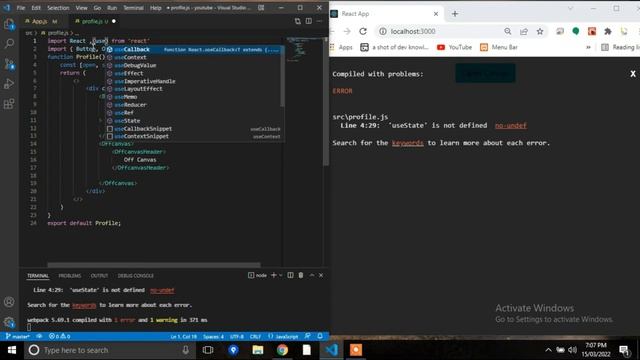
Task: Click the VS Code notifications bell
Action: (320, 336)
